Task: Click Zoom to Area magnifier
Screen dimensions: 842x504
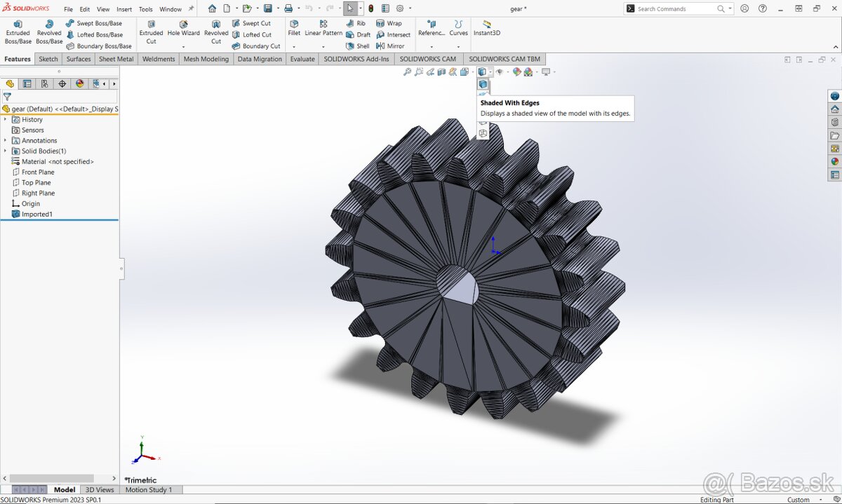Action: coord(419,71)
